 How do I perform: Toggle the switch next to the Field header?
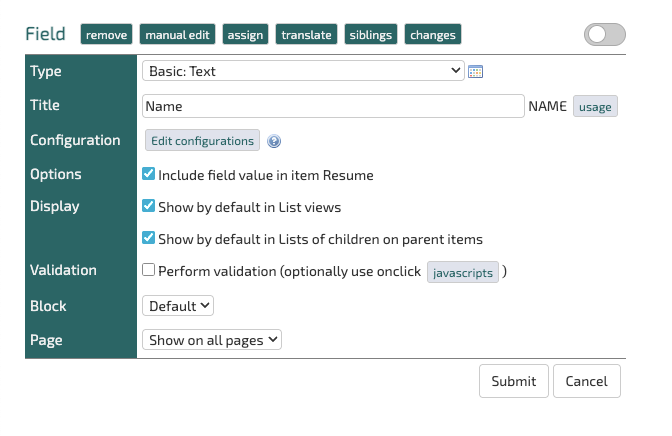(605, 35)
